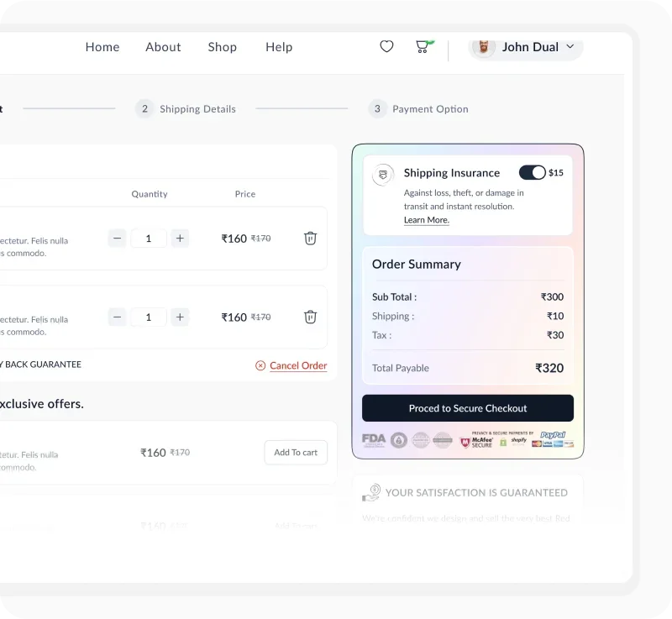Increase quantity of the second cart item
The width and height of the screenshot is (672, 619).
[180, 317]
